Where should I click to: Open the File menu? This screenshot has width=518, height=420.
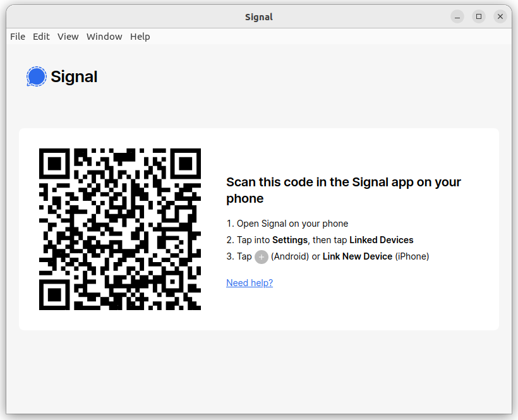(x=18, y=37)
